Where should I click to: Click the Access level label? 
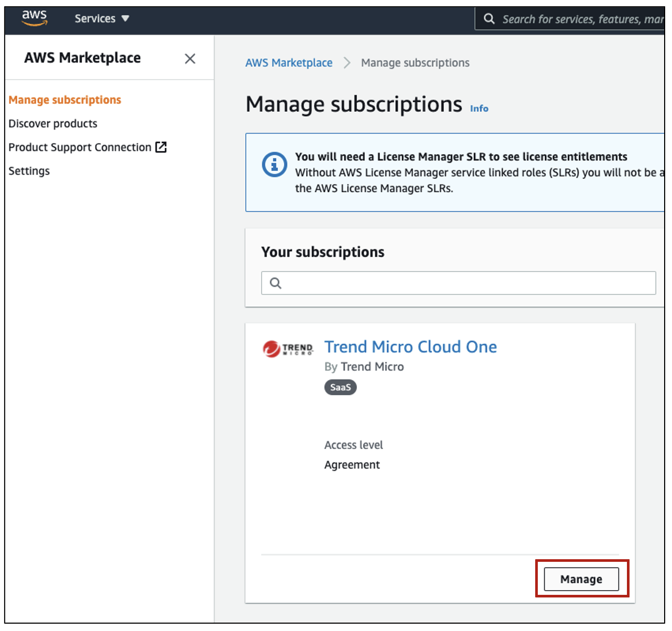click(x=354, y=445)
